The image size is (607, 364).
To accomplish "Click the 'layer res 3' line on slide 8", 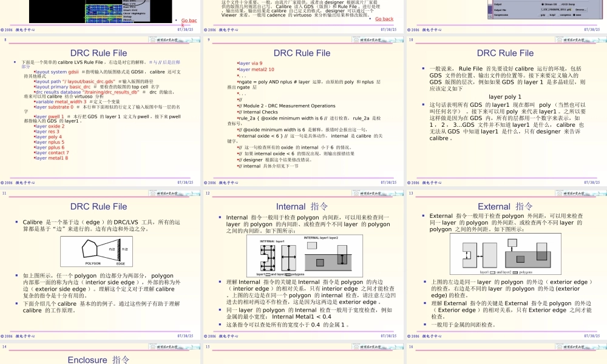I will (47, 132).
